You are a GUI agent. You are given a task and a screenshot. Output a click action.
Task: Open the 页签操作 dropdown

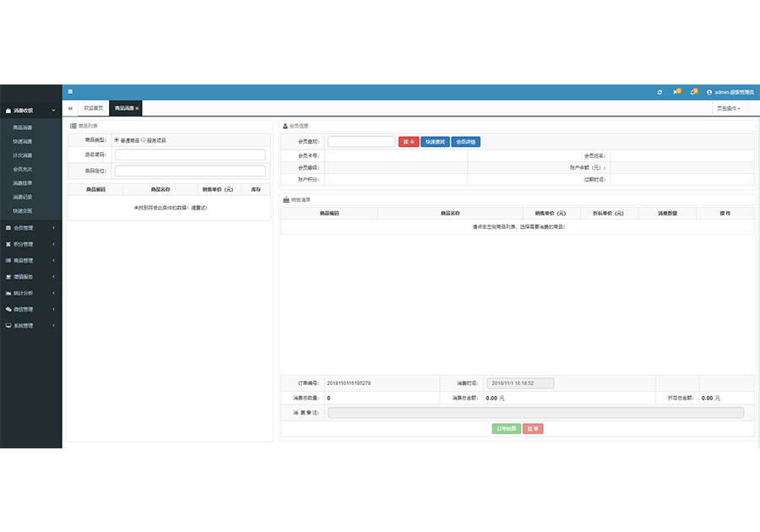point(728,108)
